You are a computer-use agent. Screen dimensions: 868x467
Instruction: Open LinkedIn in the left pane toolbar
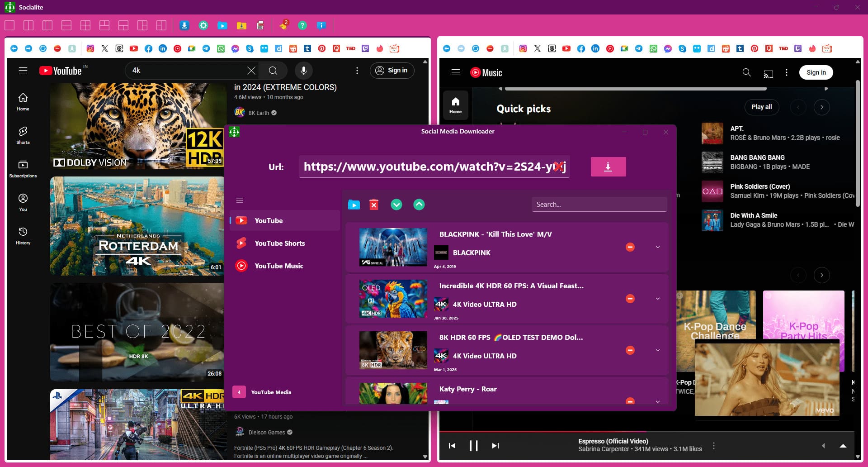point(163,48)
